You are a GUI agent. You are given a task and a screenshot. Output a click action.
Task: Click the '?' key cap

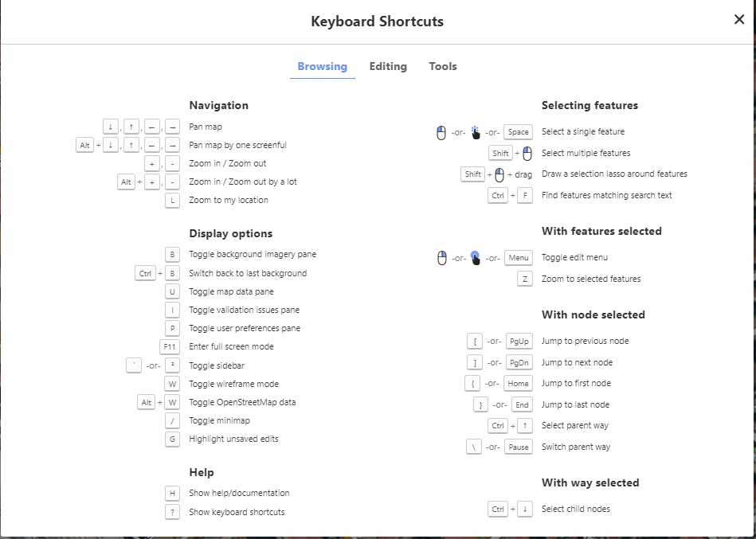click(172, 512)
